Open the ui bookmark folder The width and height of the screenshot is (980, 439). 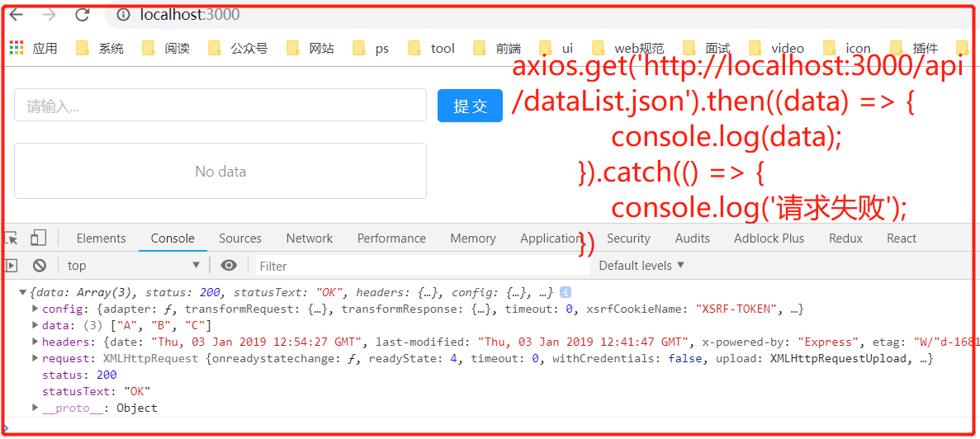click(556, 48)
